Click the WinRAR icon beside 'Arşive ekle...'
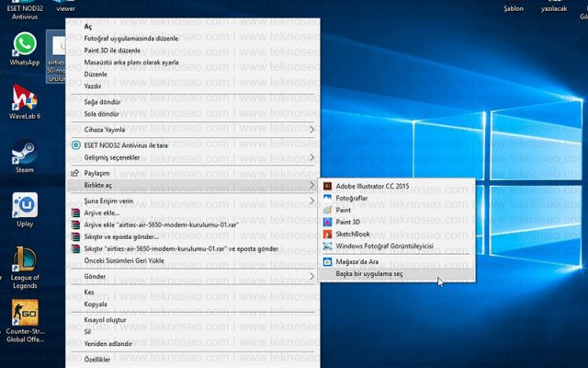Image resolution: width=588 pixels, height=368 pixels. [75, 213]
